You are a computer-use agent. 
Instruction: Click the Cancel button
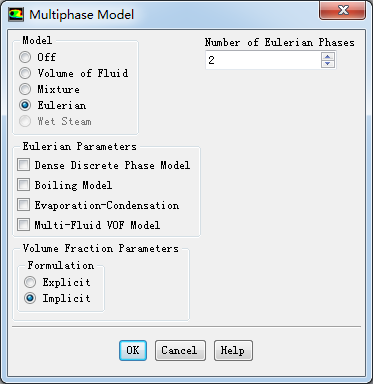click(x=180, y=350)
